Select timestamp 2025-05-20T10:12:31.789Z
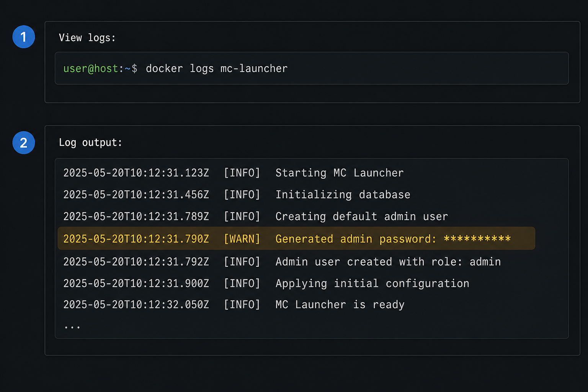 point(136,217)
